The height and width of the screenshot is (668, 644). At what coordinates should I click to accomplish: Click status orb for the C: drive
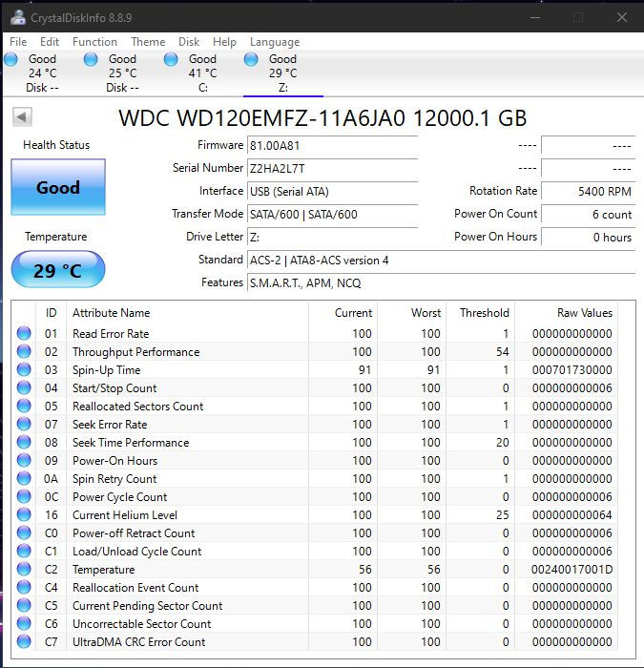coord(171,59)
